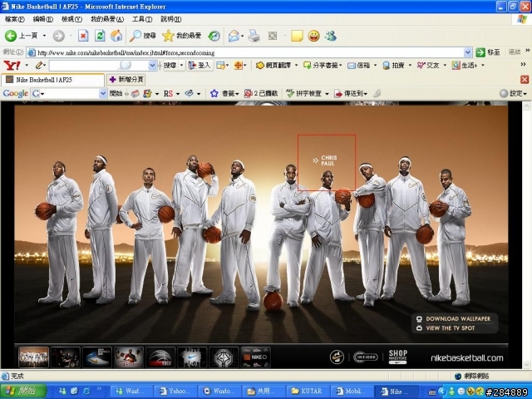This screenshot has height=399, width=532.
Task: Click the yellow note icon in toolbar
Action: 297,36
